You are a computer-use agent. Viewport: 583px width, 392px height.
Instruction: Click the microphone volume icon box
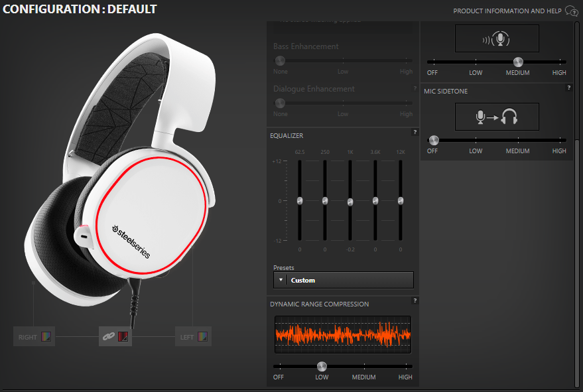pos(497,38)
